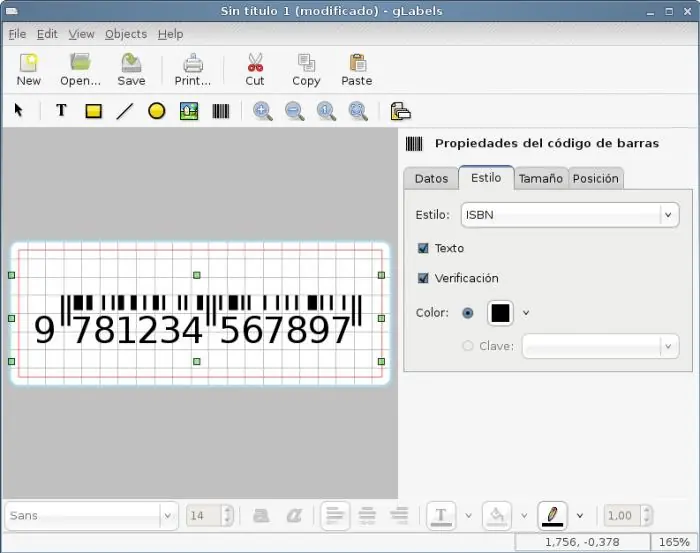Expand the arrow next to Color swatch

pos(526,313)
